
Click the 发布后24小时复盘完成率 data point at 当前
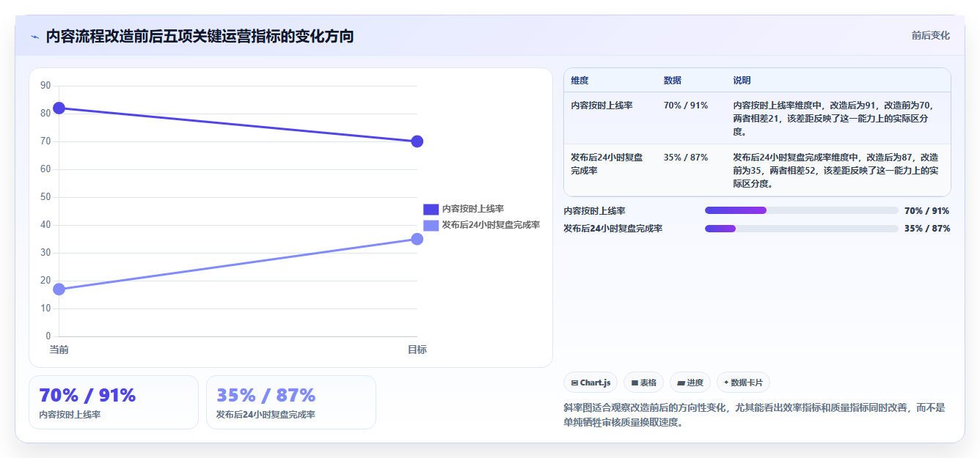(59, 289)
